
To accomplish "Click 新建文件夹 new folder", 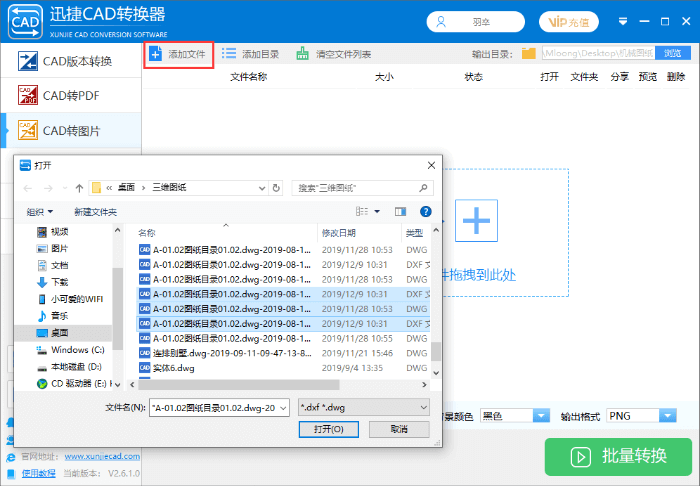I will click(96, 212).
